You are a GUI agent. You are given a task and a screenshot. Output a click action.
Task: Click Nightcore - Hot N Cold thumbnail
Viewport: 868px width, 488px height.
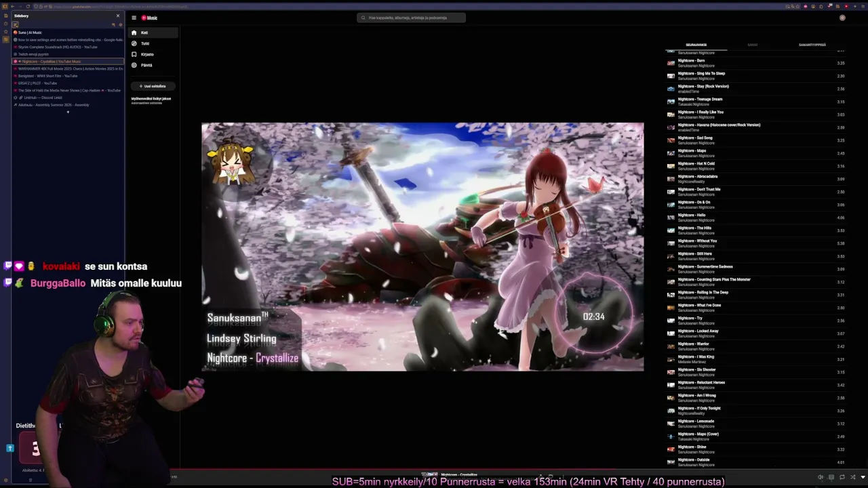click(671, 166)
